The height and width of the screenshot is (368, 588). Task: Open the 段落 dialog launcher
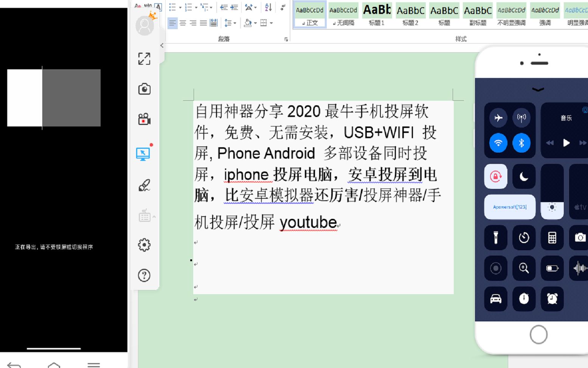pyautogui.click(x=286, y=39)
